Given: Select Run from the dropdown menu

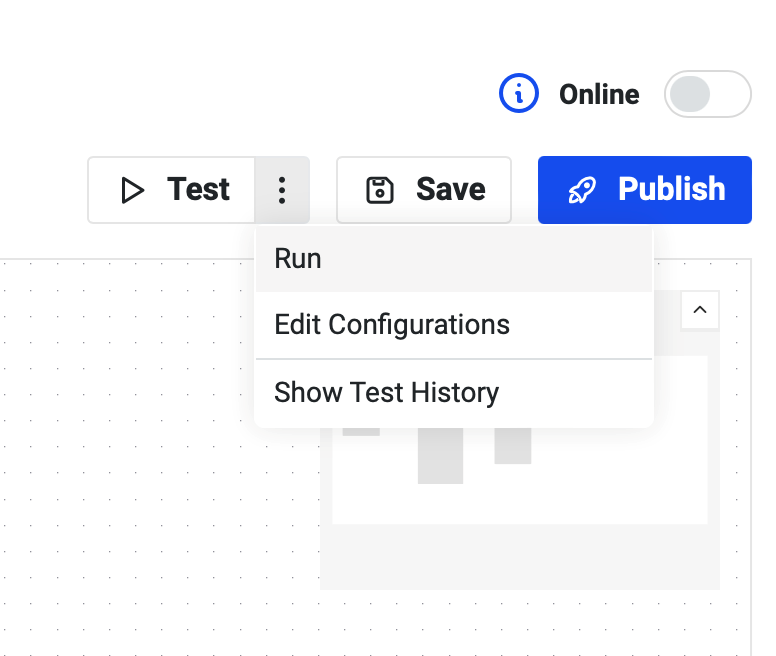Looking at the screenshot, I should click(x=454, y=259).
